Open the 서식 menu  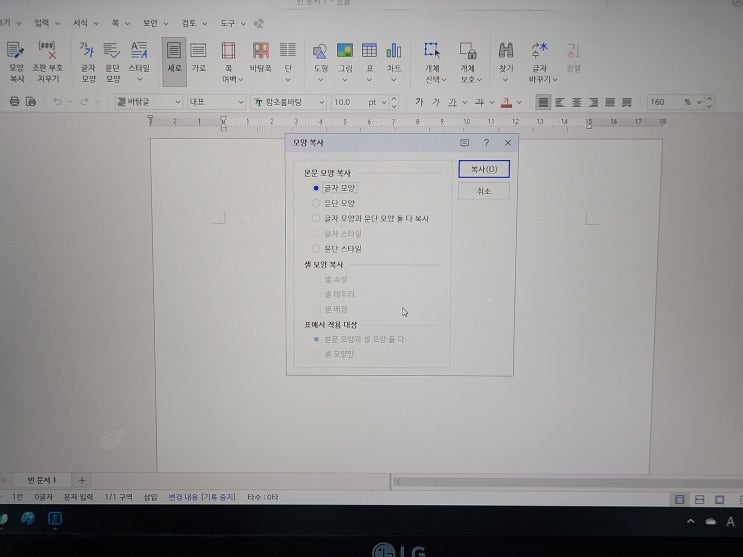click(x=85, y=23)
